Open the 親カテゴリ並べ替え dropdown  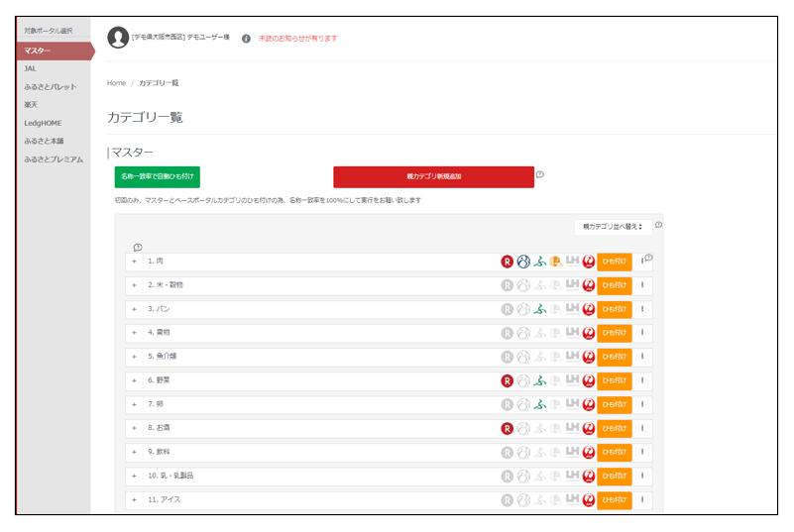coord(613,227)
